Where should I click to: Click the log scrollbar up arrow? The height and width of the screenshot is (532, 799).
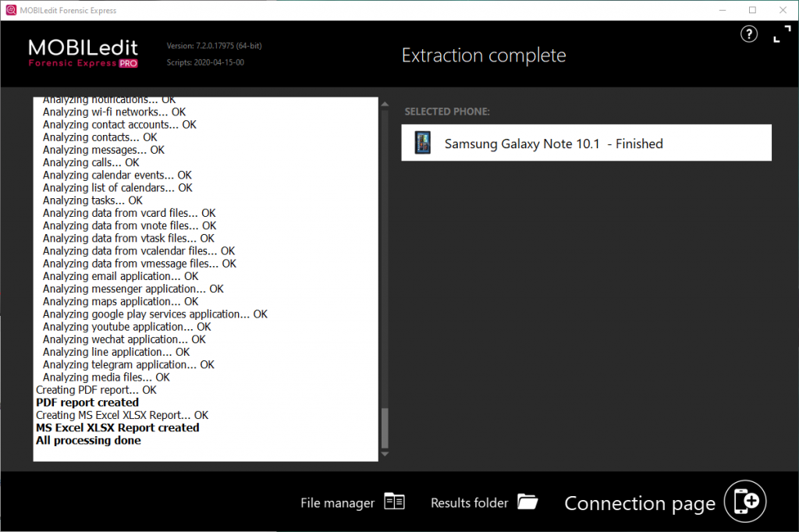(x=384, y=102)
